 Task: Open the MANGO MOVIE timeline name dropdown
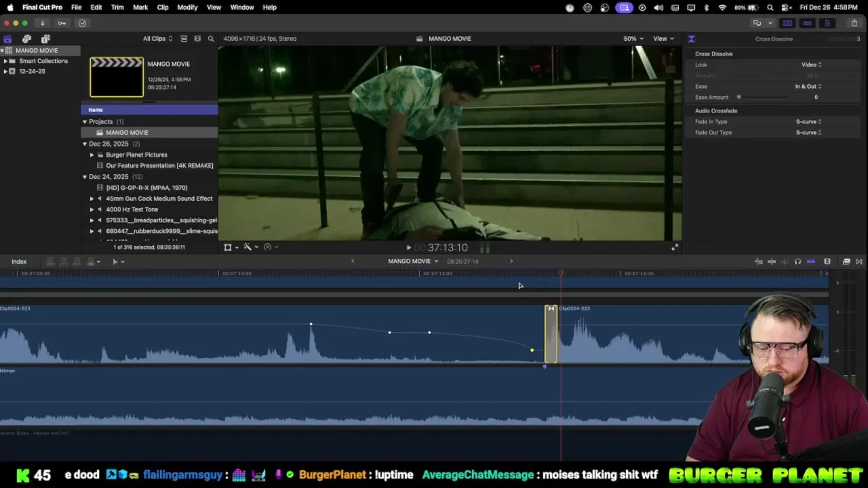coord(413,262)
